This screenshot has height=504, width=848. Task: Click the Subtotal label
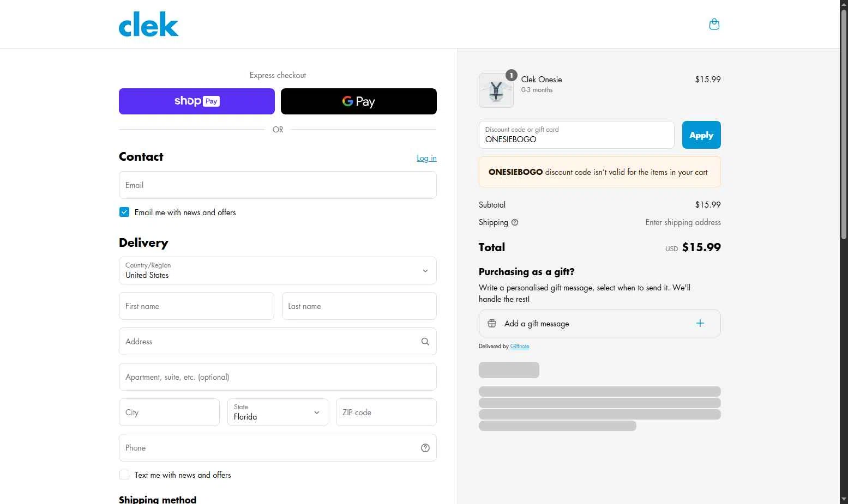tap(492, 205)
